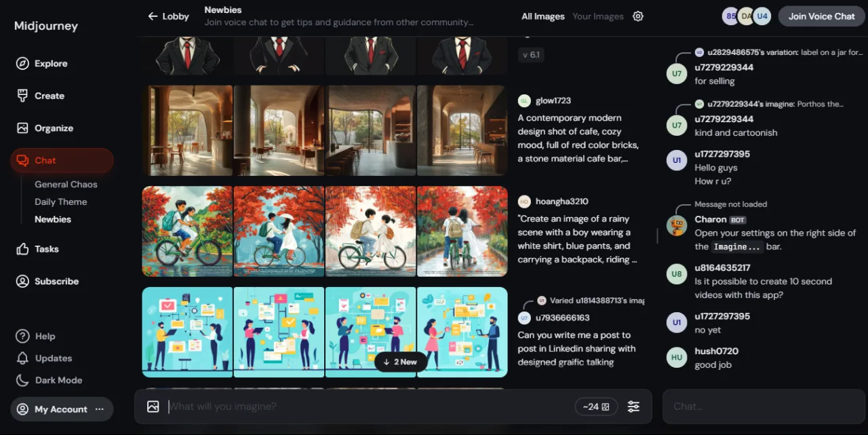
Task: Click the Join Voice Chat button
Action: point(821,16)
